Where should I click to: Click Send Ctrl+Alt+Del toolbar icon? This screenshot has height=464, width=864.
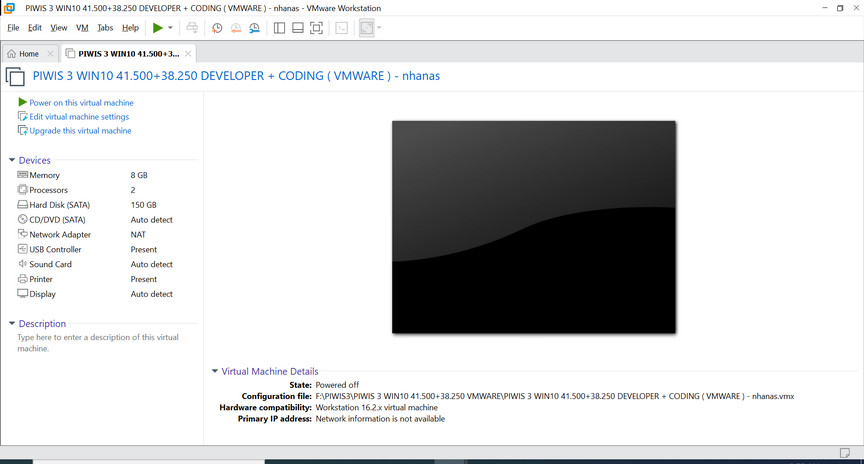(x=192, y=28)
